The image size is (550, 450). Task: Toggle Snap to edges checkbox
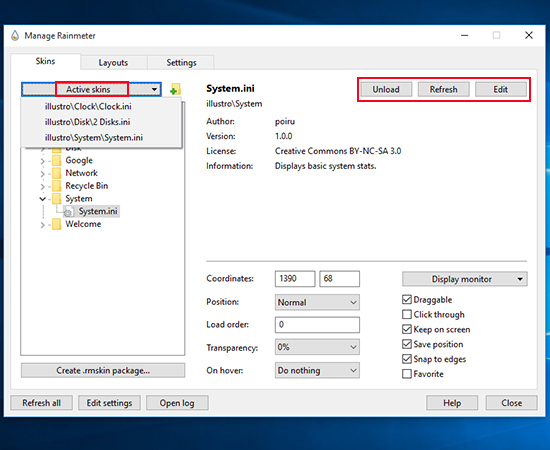coord(407,359)
